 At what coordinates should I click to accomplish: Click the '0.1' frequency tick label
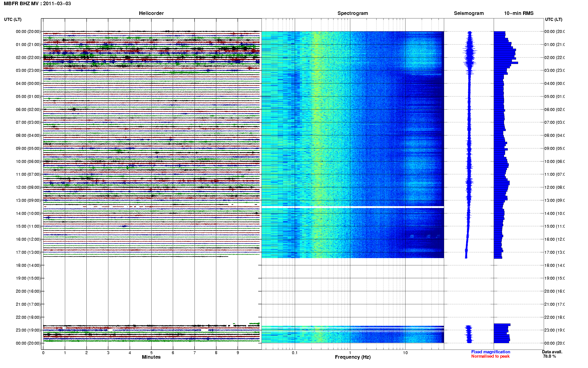[295, 353]
